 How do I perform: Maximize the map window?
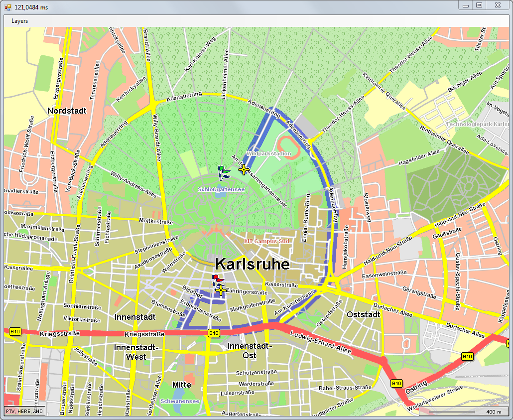point(479,5)
